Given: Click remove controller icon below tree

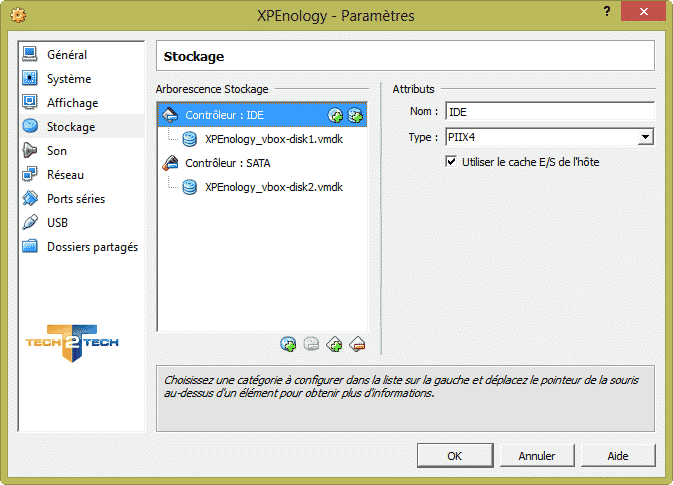Looking at the screenshot, I should pyautogui.click(x=357, y=344).
